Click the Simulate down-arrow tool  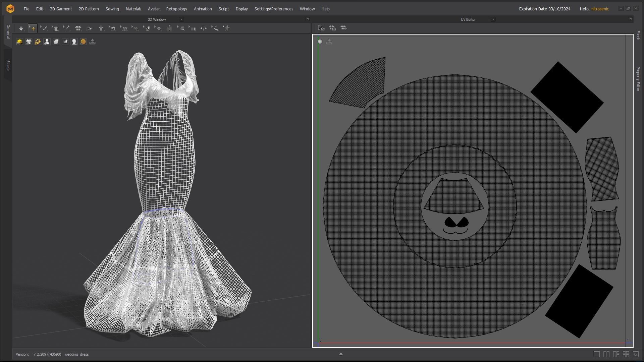[21, 28]
